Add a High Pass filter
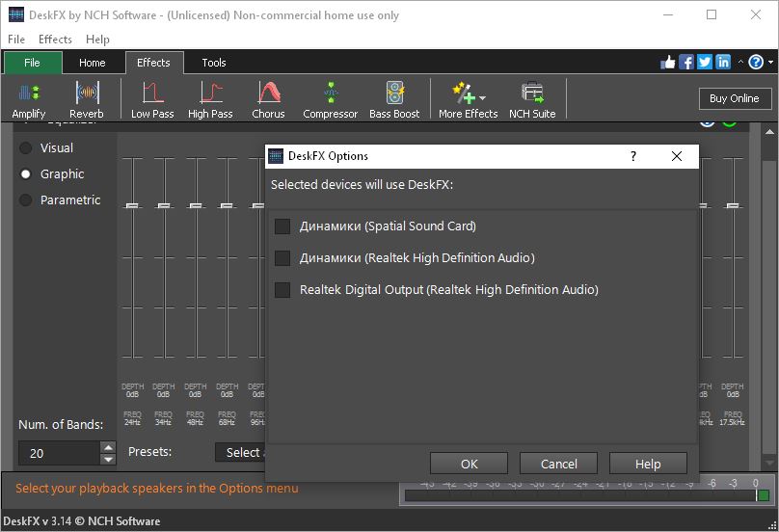 [210, 100]
